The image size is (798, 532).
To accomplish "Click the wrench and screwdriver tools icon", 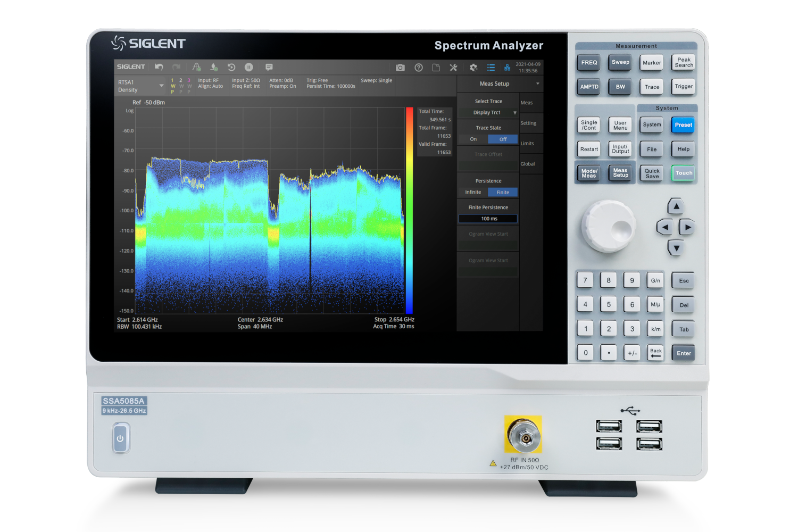I will click(453, 68).
